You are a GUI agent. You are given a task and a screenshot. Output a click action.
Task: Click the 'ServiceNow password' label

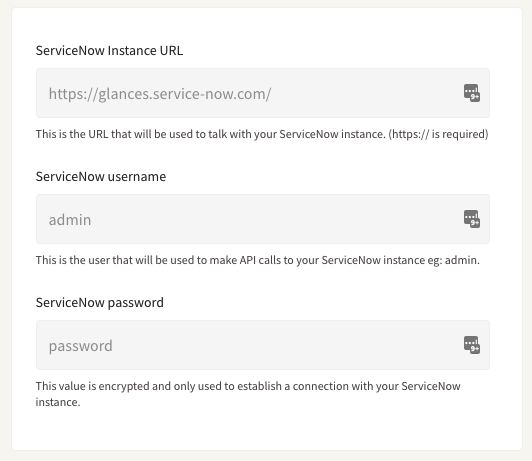tap(100, 303)
